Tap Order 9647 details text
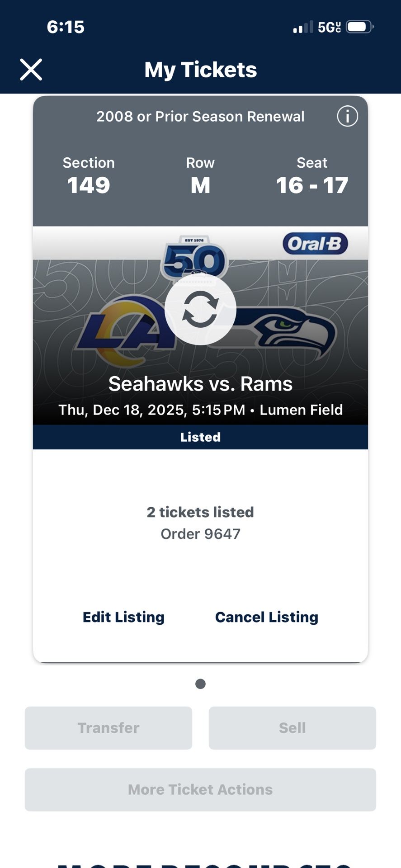Screen dimensions: 401x868 tap(200, 533)
